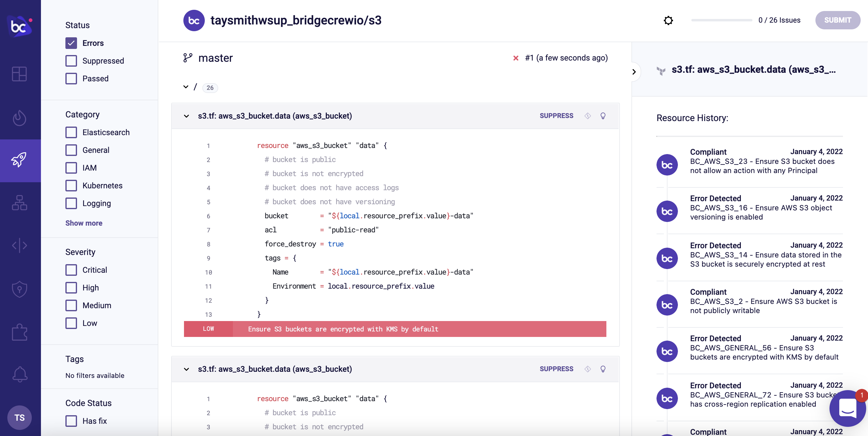This screenshot has width=868, height=436.
Task: Click the BC_AWS_GENERAL_72 error history entry text
Action: [763, 400]
